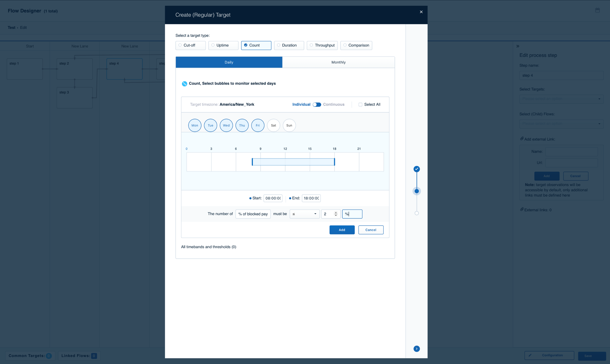Click the external link Name field
The height and width of the screenshot is (364, 610).
571,152
